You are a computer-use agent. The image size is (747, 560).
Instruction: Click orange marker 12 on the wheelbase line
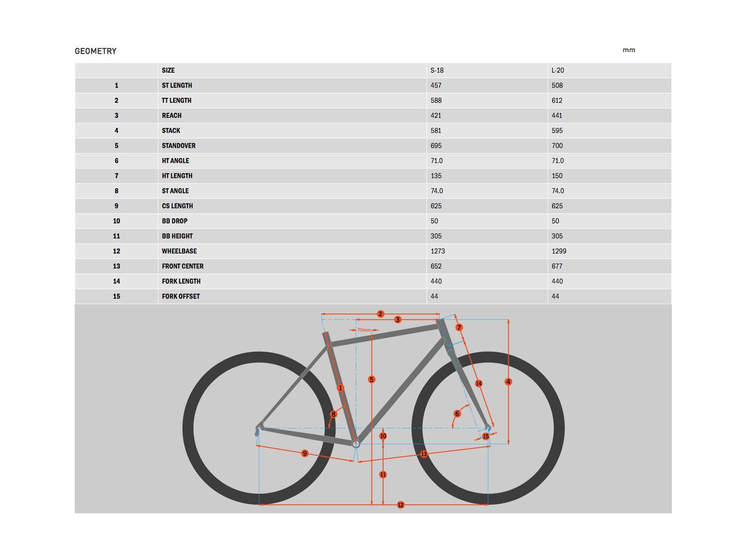(401, 505)
